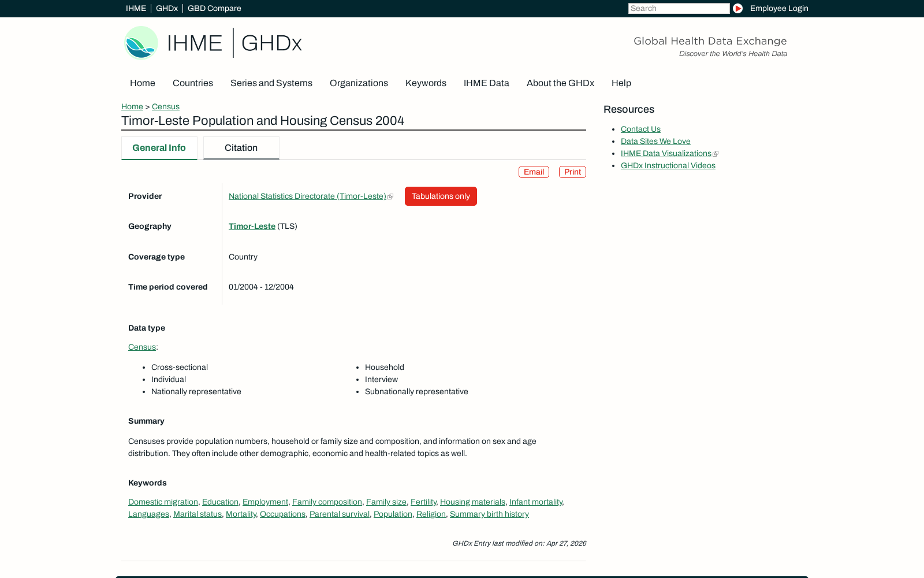Click the 'Cross-sectional' list item
The height and width of the screenshot is (578, 924).
tap(180, 367)
